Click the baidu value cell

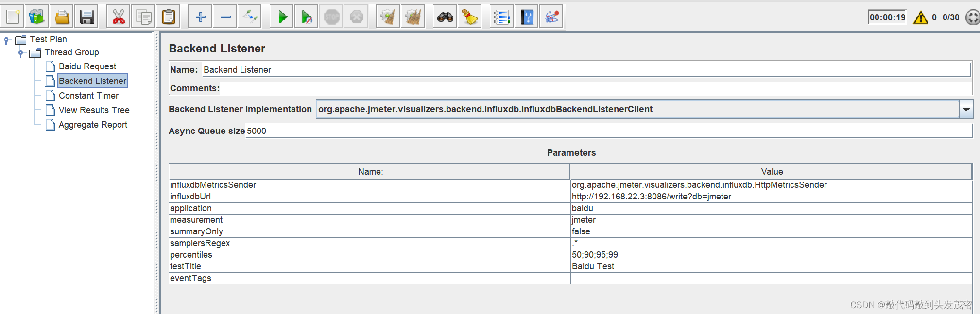pos(771,208)
